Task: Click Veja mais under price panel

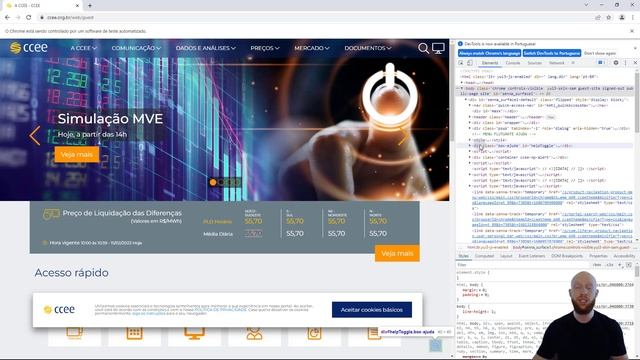Action: pyautogui.click(x=397, y=253)
